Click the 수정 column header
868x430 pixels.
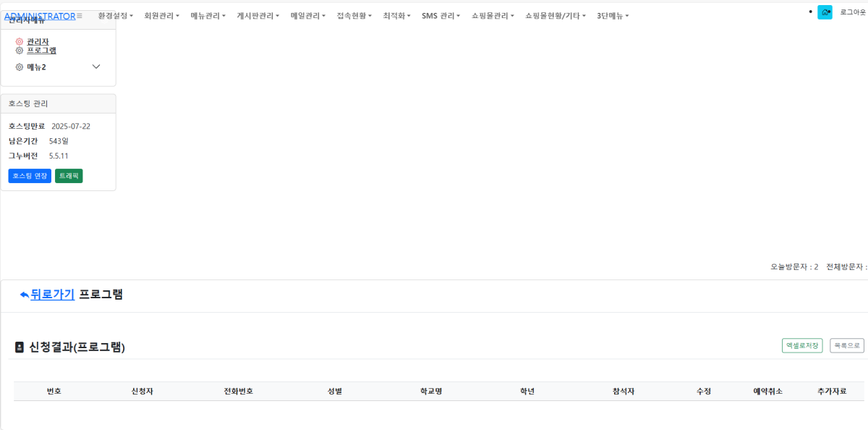[x=704, y=391]
